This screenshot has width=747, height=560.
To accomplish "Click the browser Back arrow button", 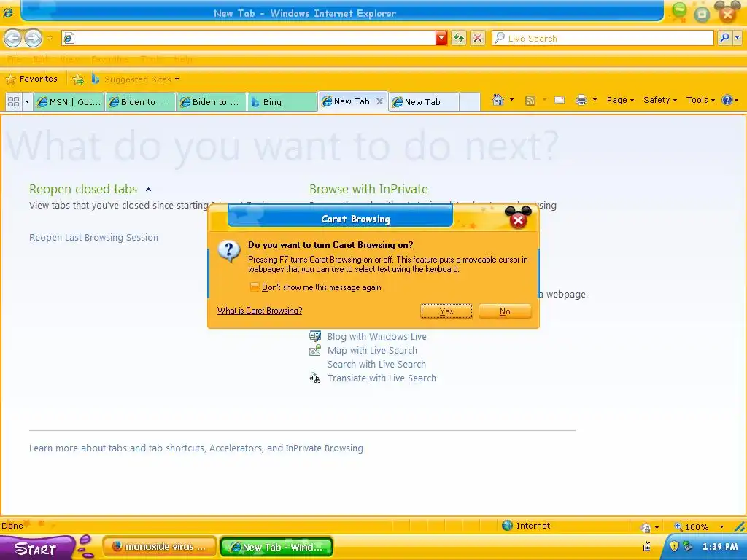I will point(13,38).
